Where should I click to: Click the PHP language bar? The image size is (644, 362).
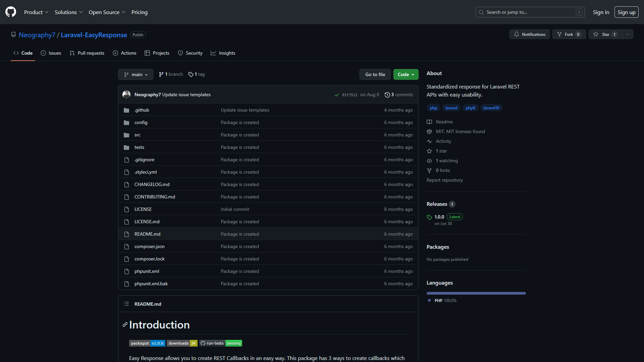(x=476, y=293)
